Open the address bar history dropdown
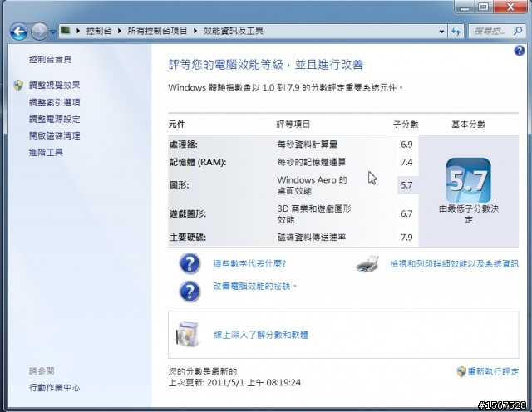Screen dimensions: 532x412 click(441, 32)
